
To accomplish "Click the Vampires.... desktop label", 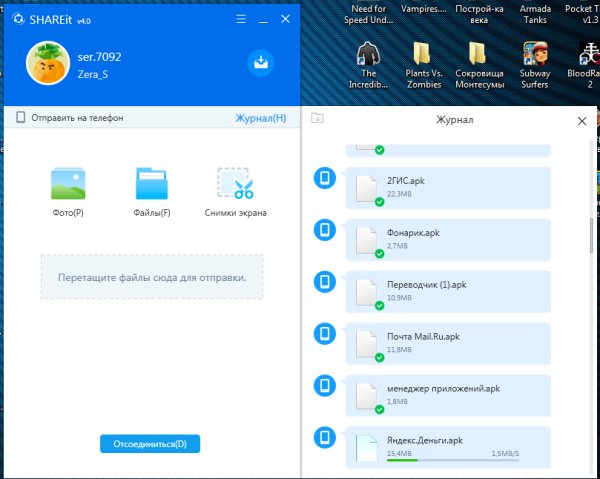I will (x=424, y=9).
